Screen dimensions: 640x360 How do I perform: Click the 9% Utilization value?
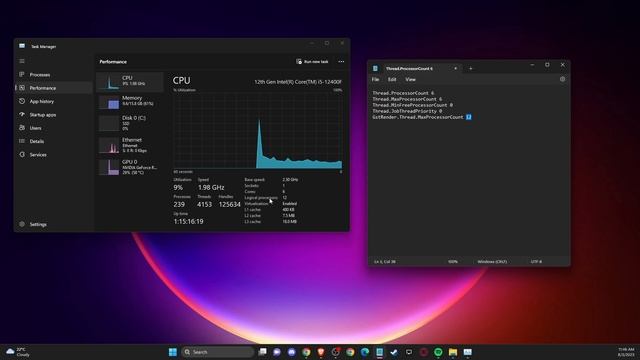(178, 187)
